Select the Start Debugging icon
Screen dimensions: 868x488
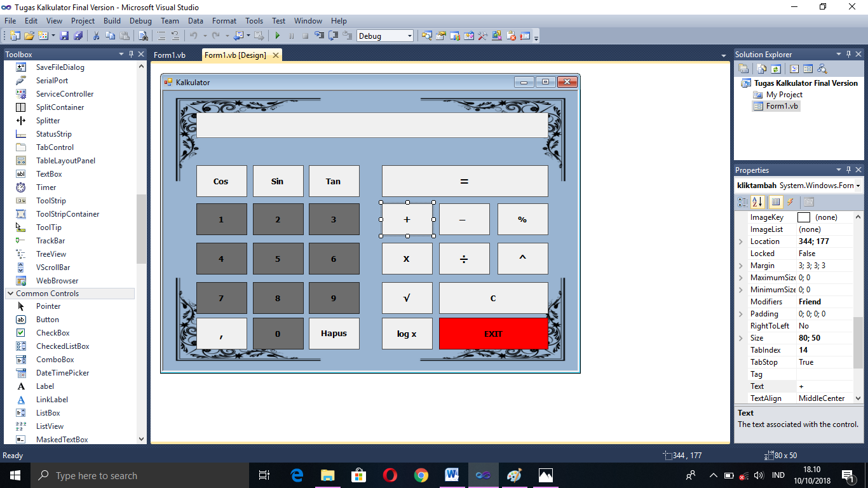pos(278,36)
